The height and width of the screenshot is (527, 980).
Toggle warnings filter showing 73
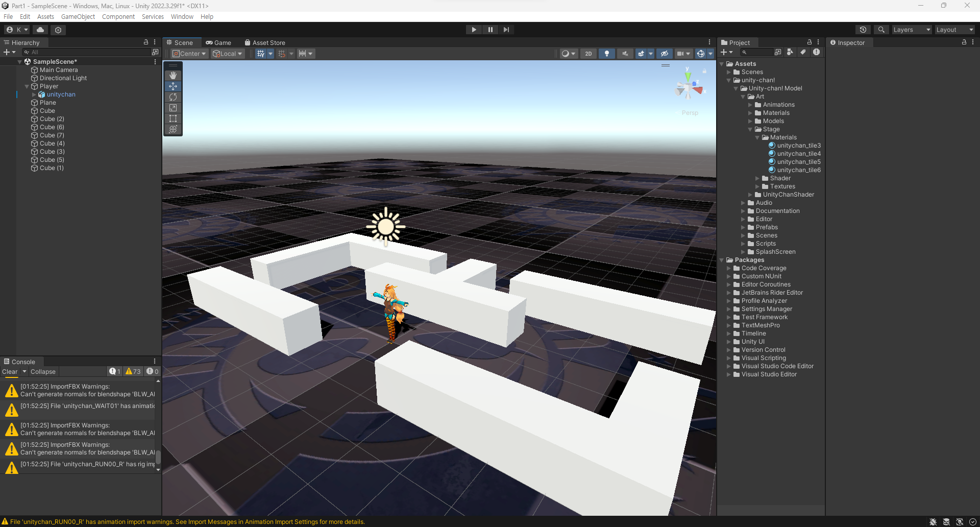133,371
